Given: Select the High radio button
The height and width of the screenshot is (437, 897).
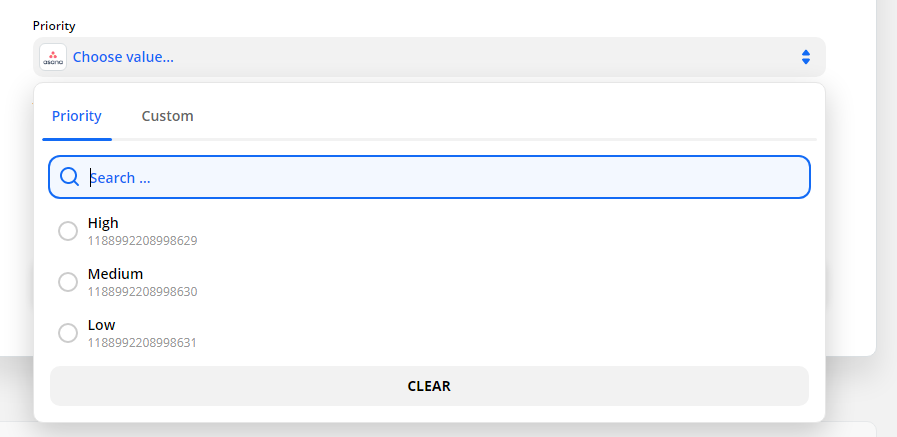Looking at the screenshot, I should (68, 231).
